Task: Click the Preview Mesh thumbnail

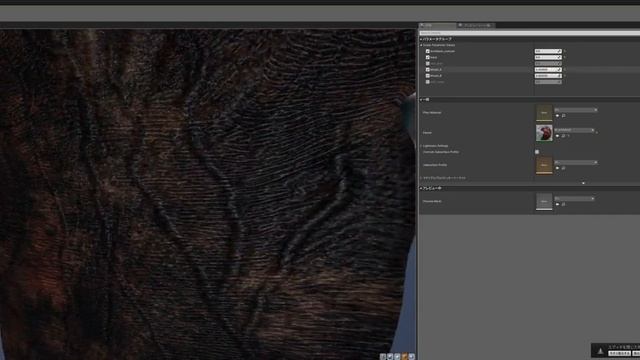Action: tap(544, 202)
